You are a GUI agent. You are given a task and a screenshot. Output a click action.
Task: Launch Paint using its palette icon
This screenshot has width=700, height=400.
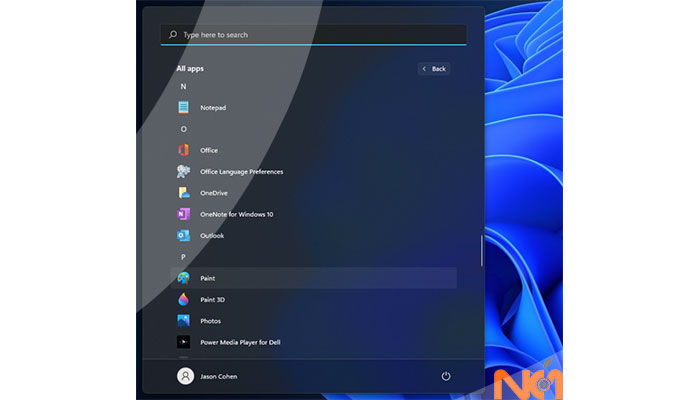[x=183, y=278]
